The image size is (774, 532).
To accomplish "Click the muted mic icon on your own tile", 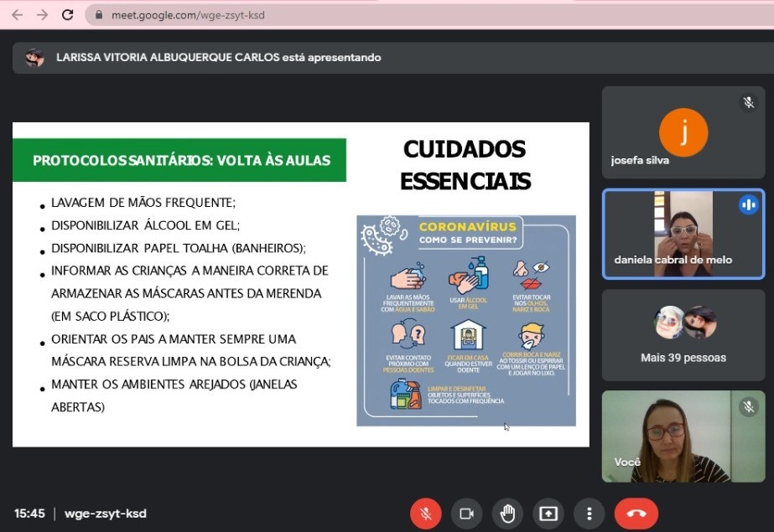I will [747, 406].
